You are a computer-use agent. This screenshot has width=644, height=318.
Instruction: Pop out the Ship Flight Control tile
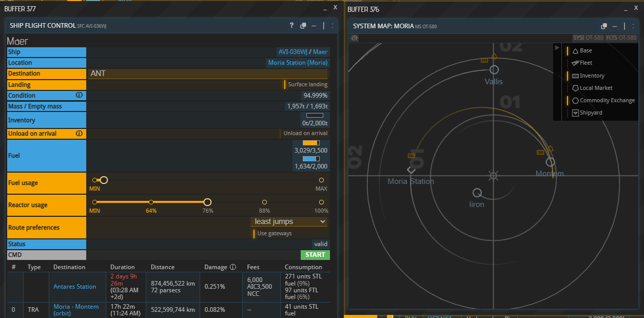pyautogui.click(x=303, y=26)
